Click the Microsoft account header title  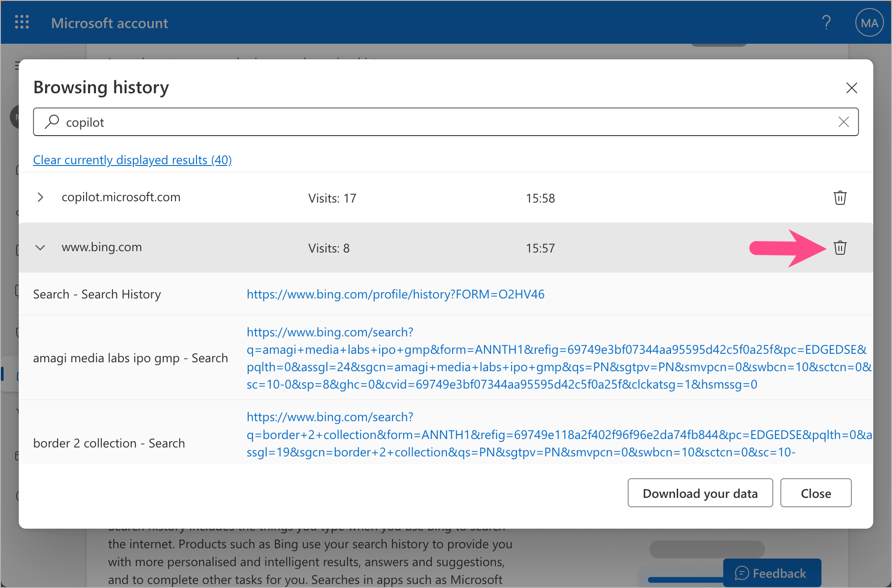point(109,23)
